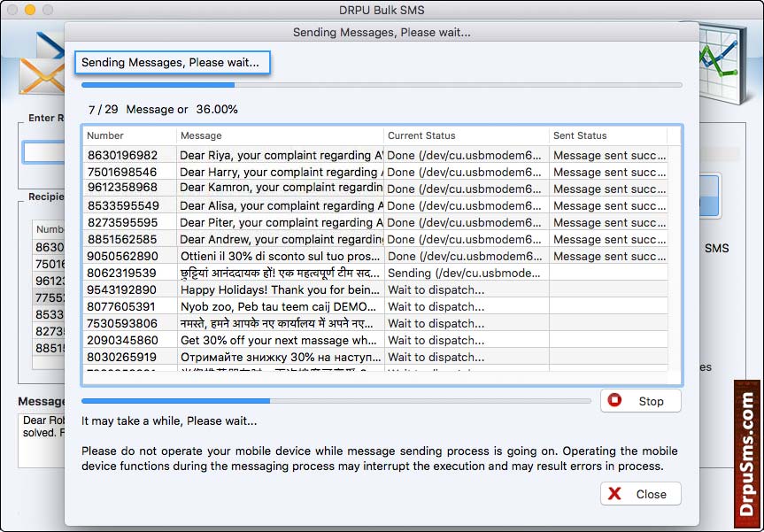Select the row with number 8077605391
This screenshot has height=532, width=764.
pyautogui.click(x=375, y=306)
